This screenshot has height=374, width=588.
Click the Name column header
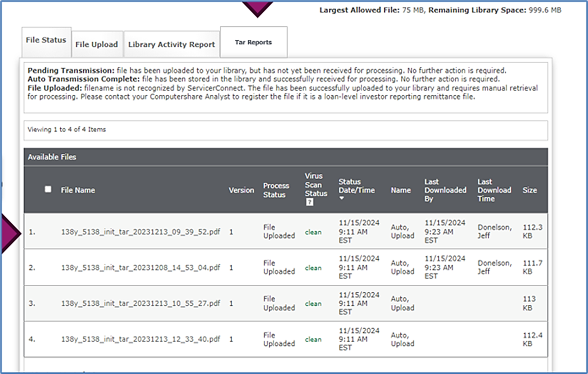401,190
